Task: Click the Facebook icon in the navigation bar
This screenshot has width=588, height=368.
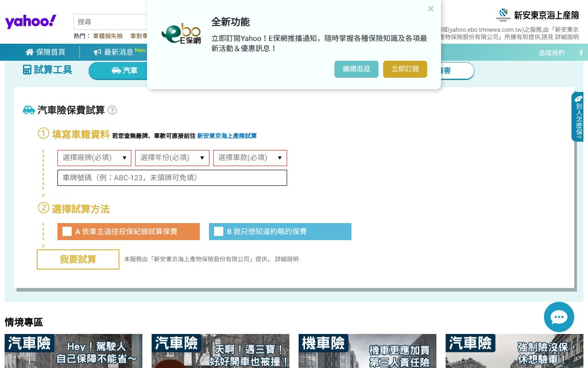Action: pos(581,52)
